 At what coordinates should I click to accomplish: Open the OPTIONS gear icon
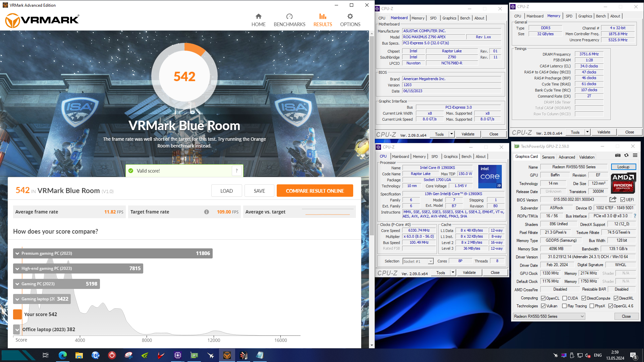click(x=350, y=16)
